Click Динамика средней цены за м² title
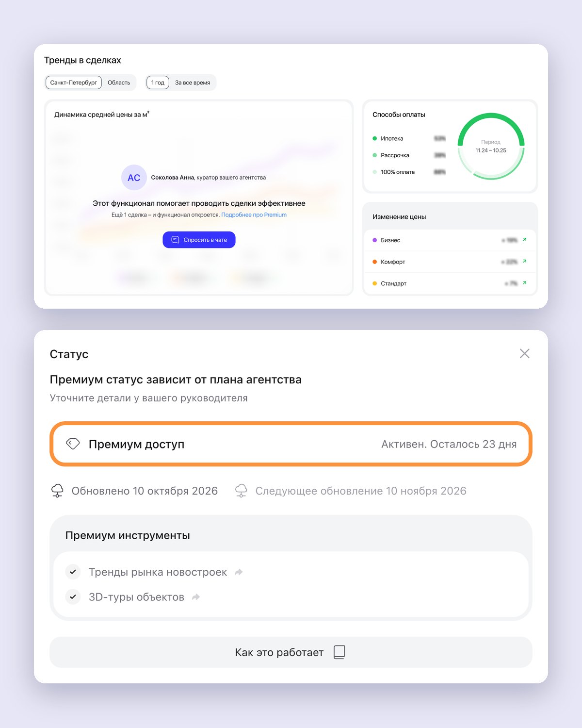 click(102, 115)
